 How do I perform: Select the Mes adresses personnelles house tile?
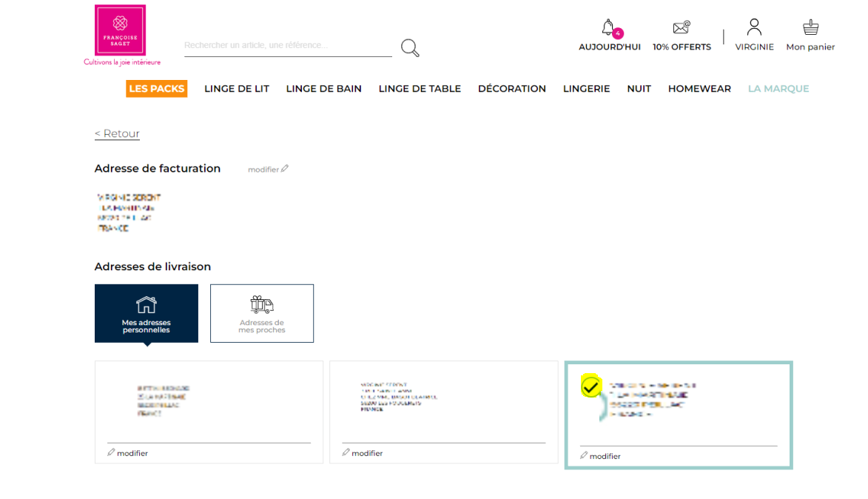146,313
